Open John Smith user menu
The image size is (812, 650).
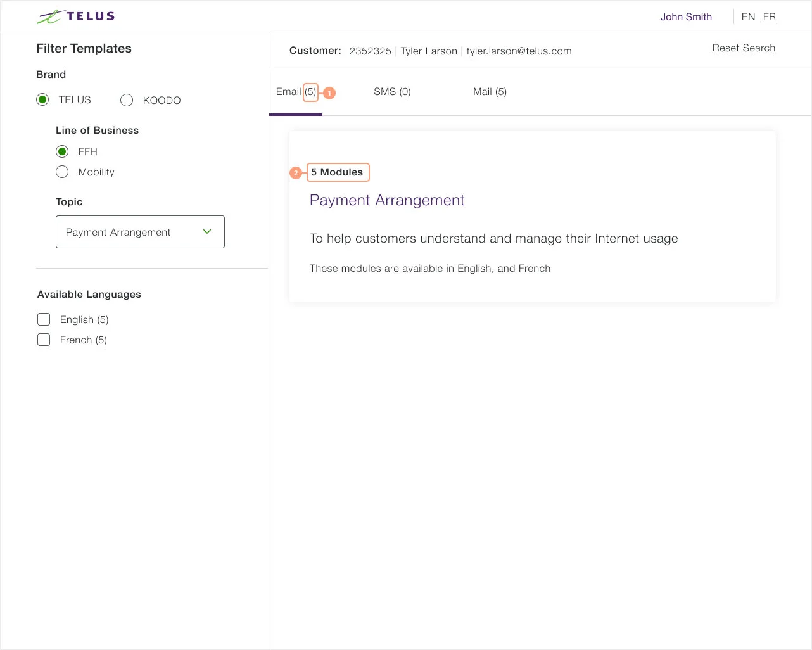click(x=686, y=17)
